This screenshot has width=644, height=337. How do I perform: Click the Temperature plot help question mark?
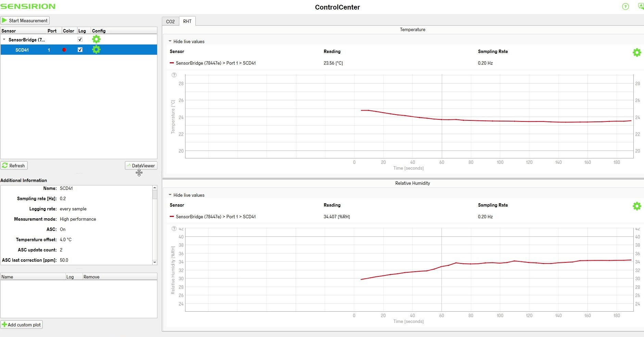[174, 75]
